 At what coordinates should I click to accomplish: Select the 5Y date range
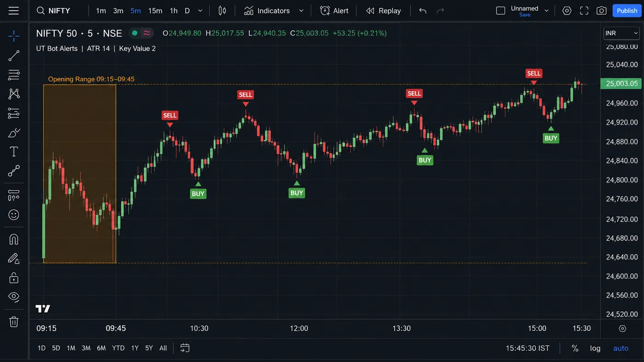click(x=149, y=348)
